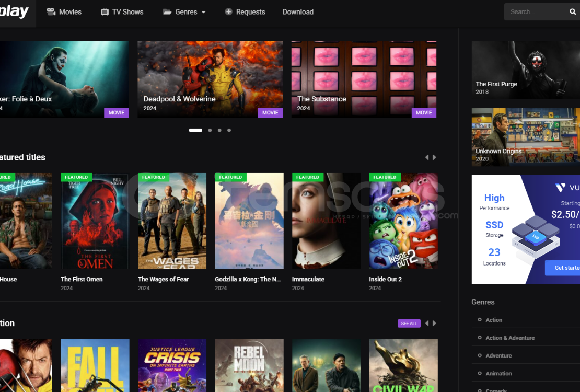Click the search magnifier icon

(x=572, y=12)
